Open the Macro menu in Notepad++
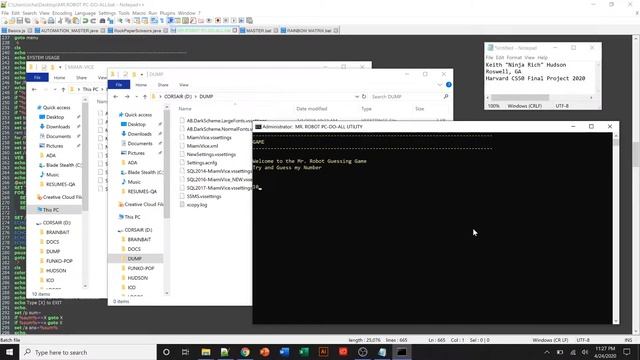The image size is (640, 360). (139, 13)
